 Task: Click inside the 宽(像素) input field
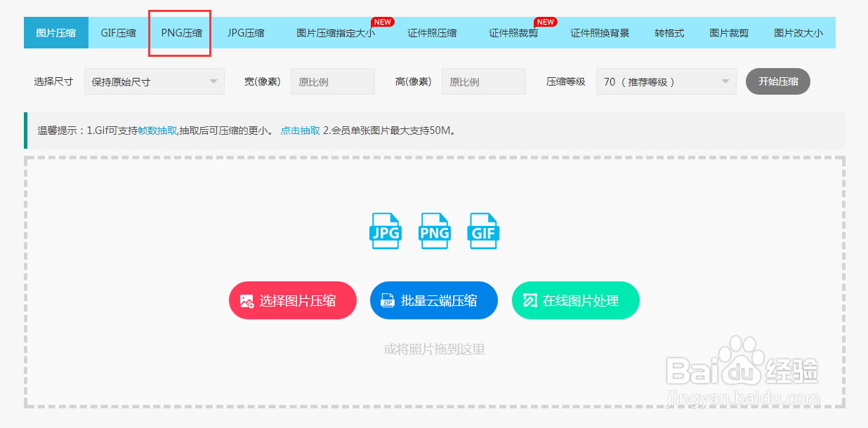(x=332, y=81)
